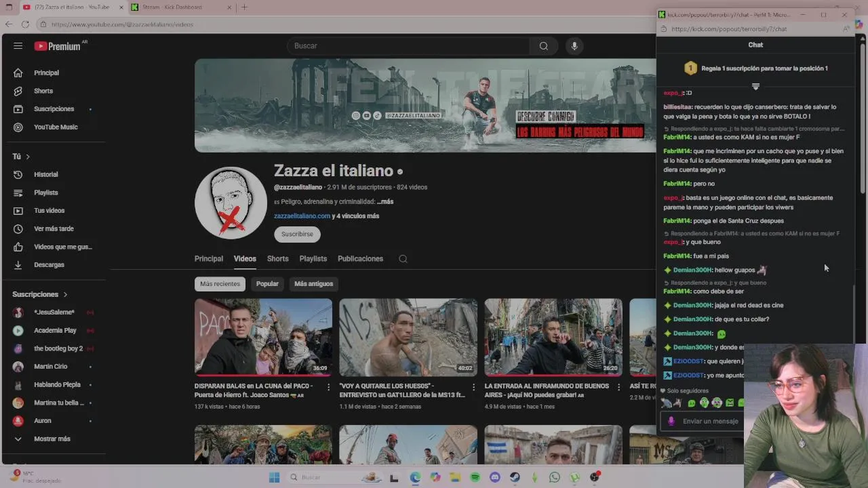Click Regala 1 suscripción banner in chat
Image resolution: width=868 pixels, height=488 pixels.
tap(755, 68)
